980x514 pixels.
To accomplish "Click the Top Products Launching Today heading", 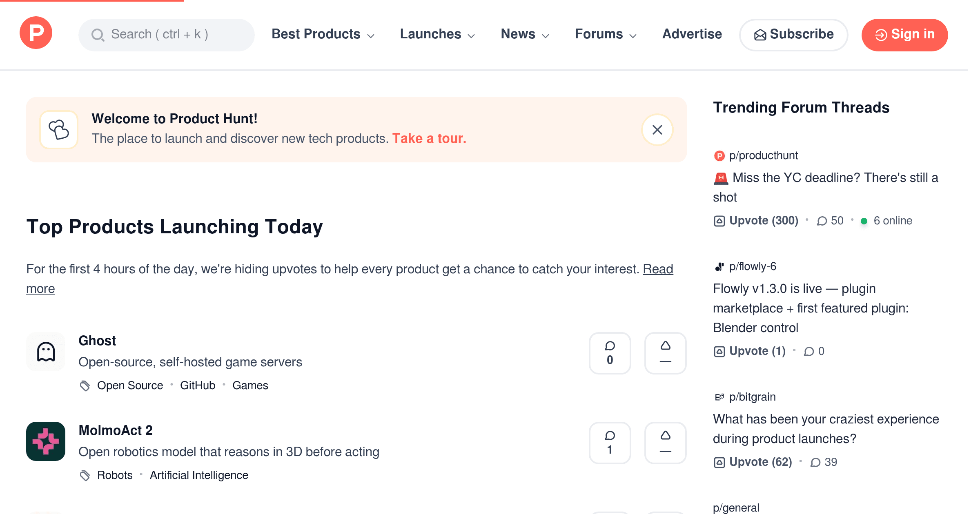I will point(175,227).
